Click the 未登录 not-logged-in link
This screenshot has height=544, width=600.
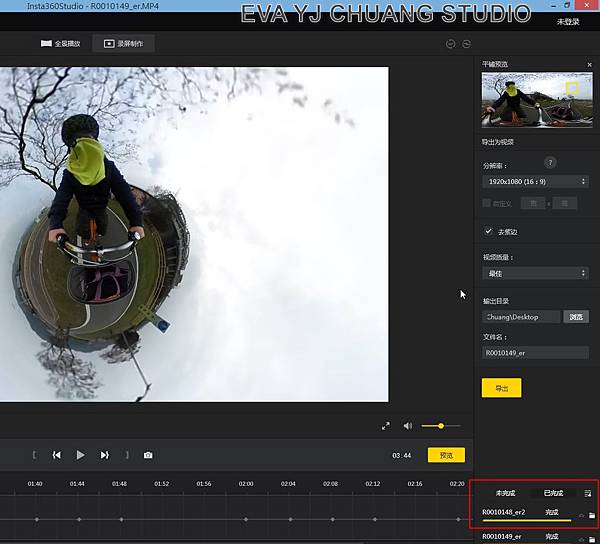568,22
